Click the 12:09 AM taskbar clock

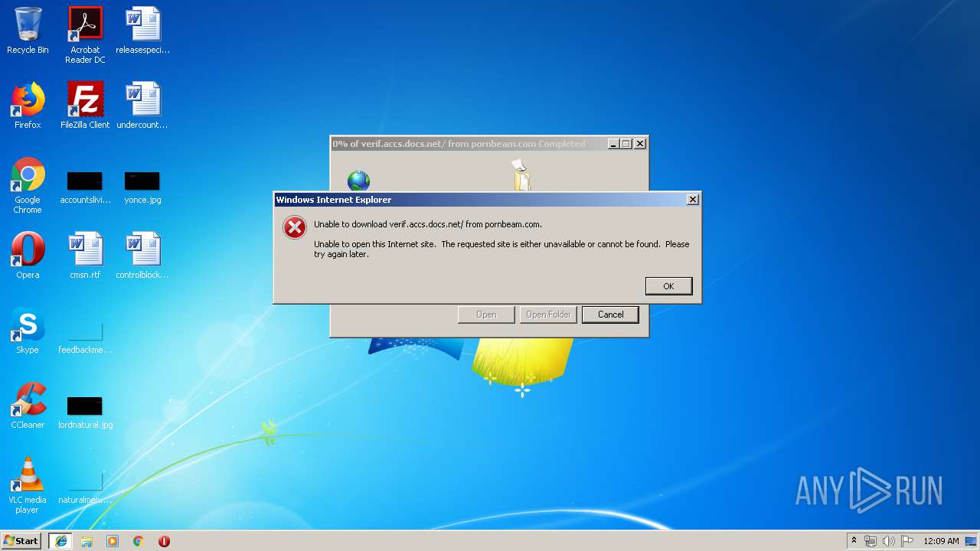[941, 541]
